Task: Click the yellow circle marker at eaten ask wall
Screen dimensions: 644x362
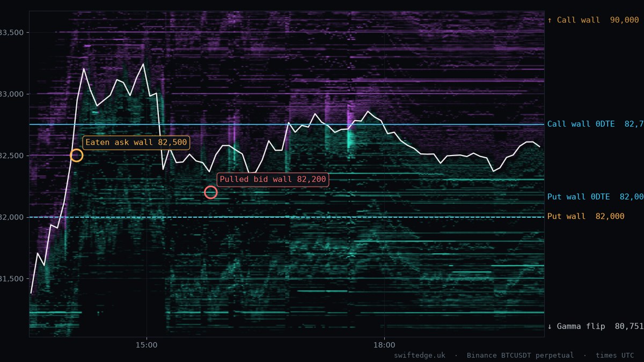Action: pyautogui.click(x=77, y=156)
